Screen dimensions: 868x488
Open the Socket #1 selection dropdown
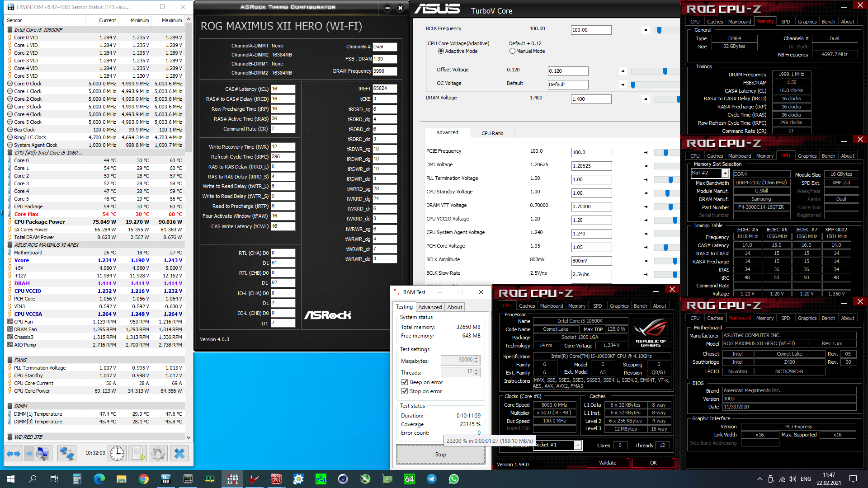point(577,445)
